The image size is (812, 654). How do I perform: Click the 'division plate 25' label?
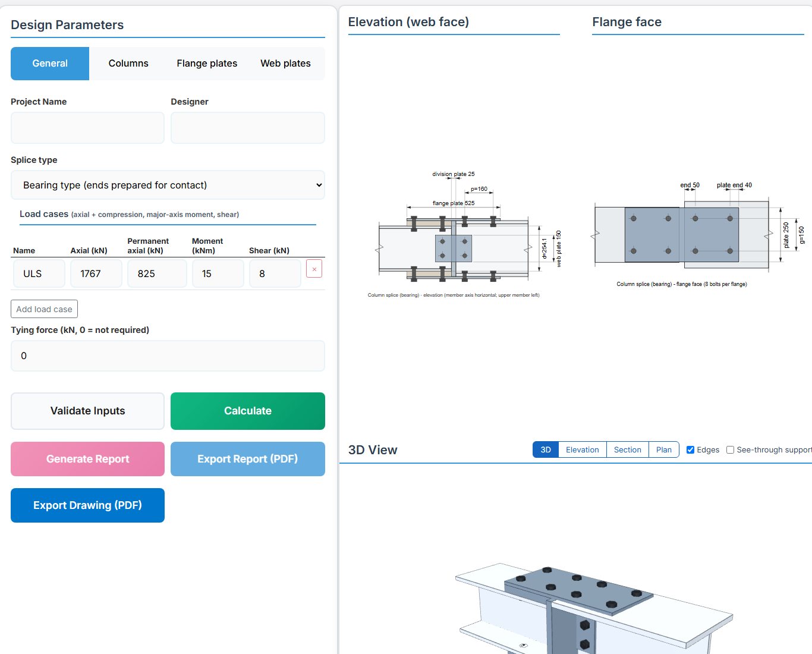454,174
